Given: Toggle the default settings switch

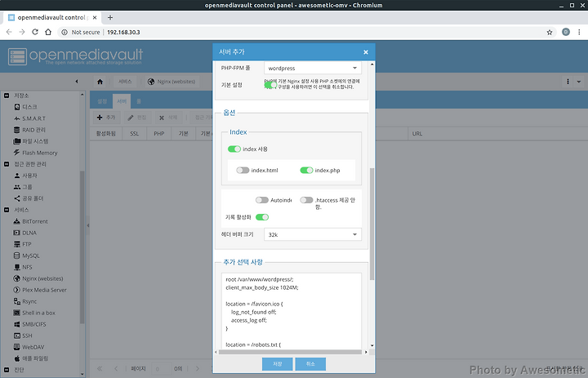Looking at the screenshot, I should (271, 85).
